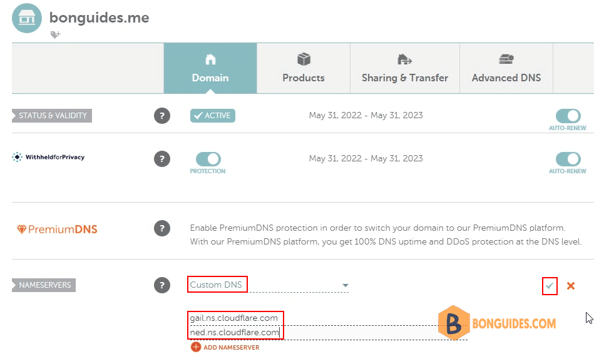
Task: Open help for WithheldforPrivacy row
Action: point(162,159)
